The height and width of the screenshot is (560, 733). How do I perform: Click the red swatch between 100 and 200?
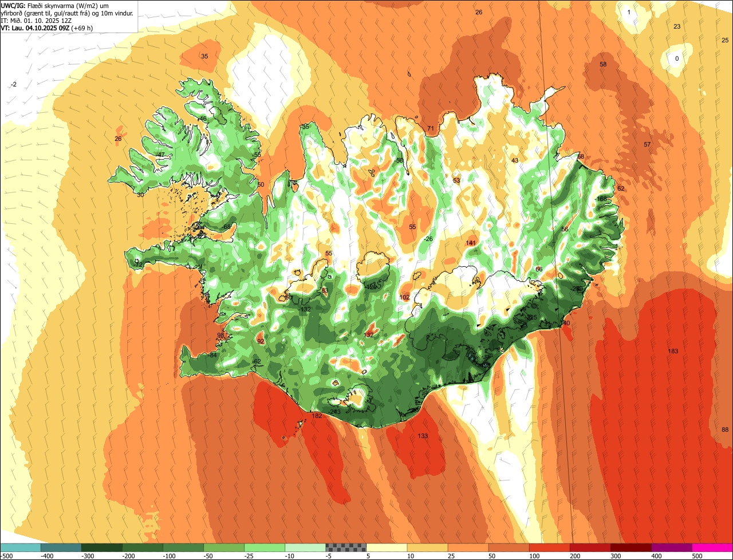549,547
